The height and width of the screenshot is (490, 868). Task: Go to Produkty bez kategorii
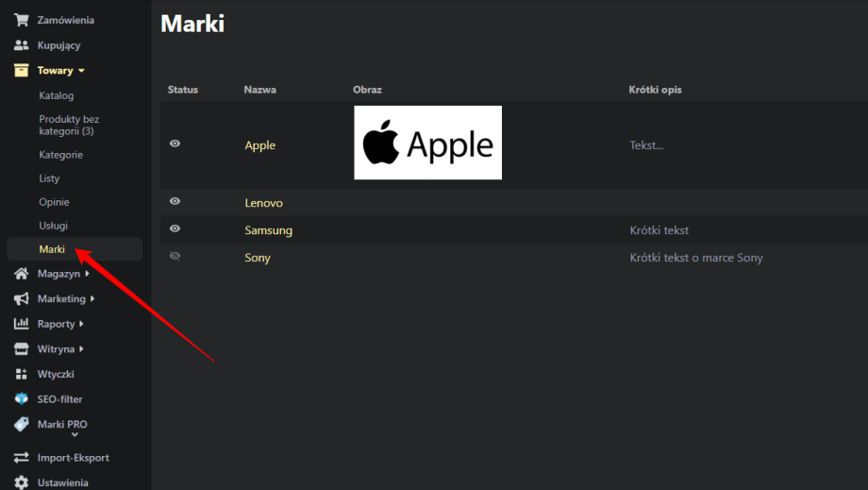(68, 125)
